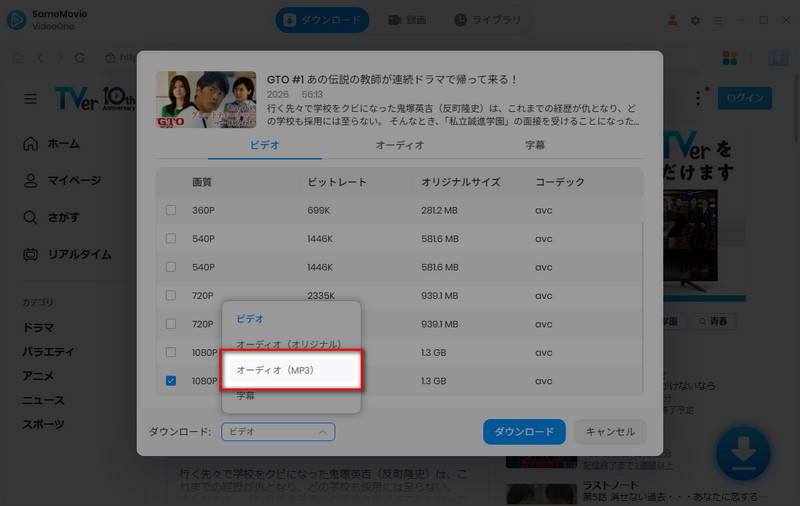Choose オーディオ（オリジナル） option

(x=291, y=344)
